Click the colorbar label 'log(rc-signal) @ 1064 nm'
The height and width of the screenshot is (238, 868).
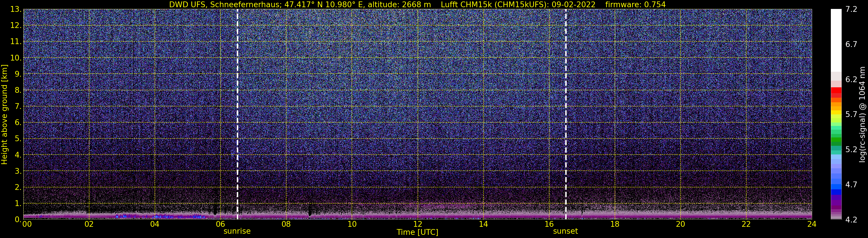coord(862,115)
